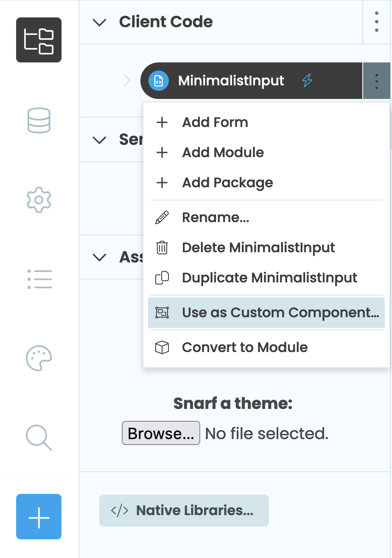Collapse the Server section header

tap(99, 139)
